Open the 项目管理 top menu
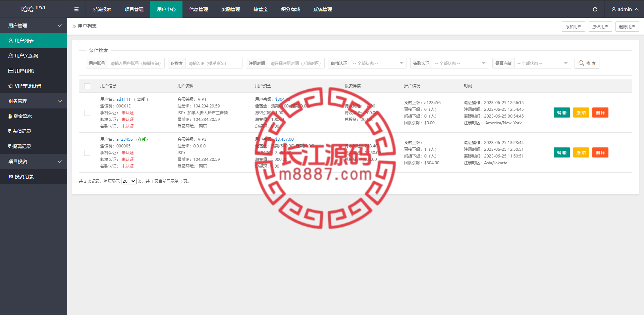The image size is (644, 315). point(134,9)
